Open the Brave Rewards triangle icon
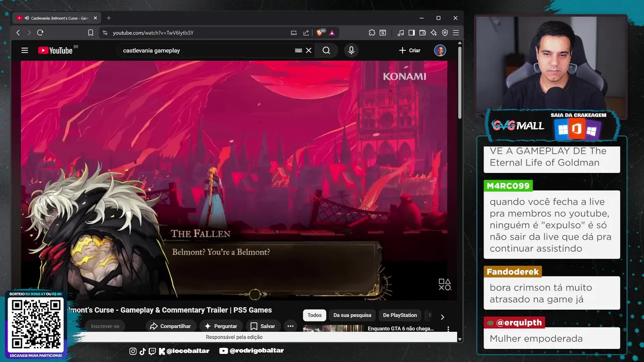This screenshot has height=362, width=644. pos(332,33)
